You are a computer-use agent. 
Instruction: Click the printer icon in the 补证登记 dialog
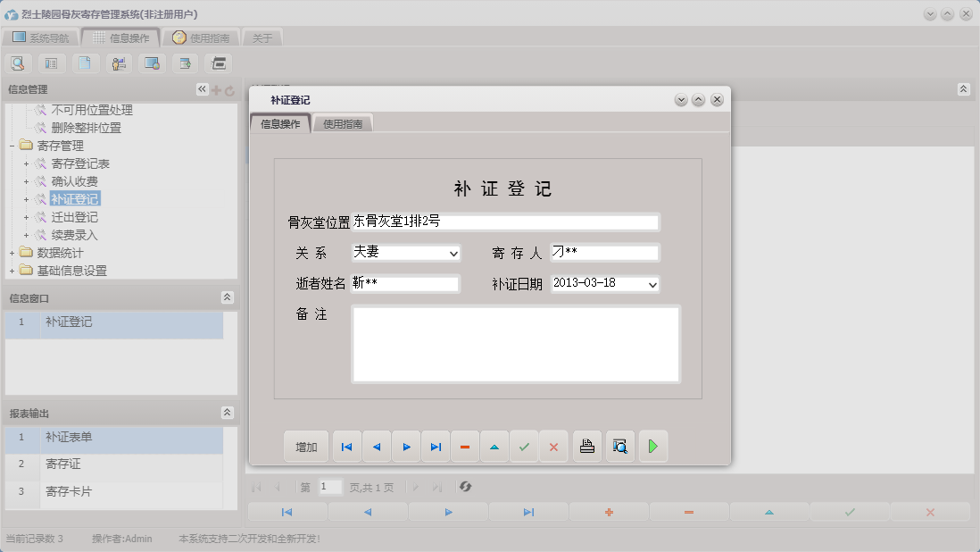586,446
